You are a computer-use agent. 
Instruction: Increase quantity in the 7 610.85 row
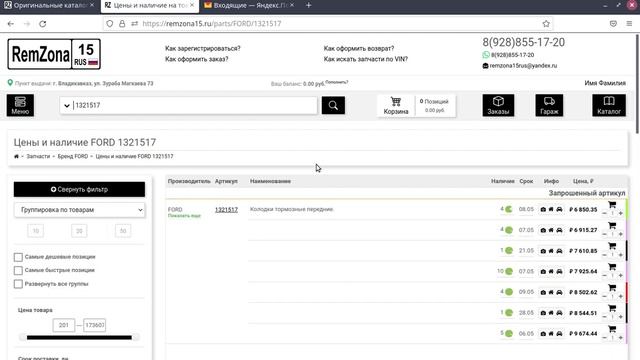click(x=620, y=255)
